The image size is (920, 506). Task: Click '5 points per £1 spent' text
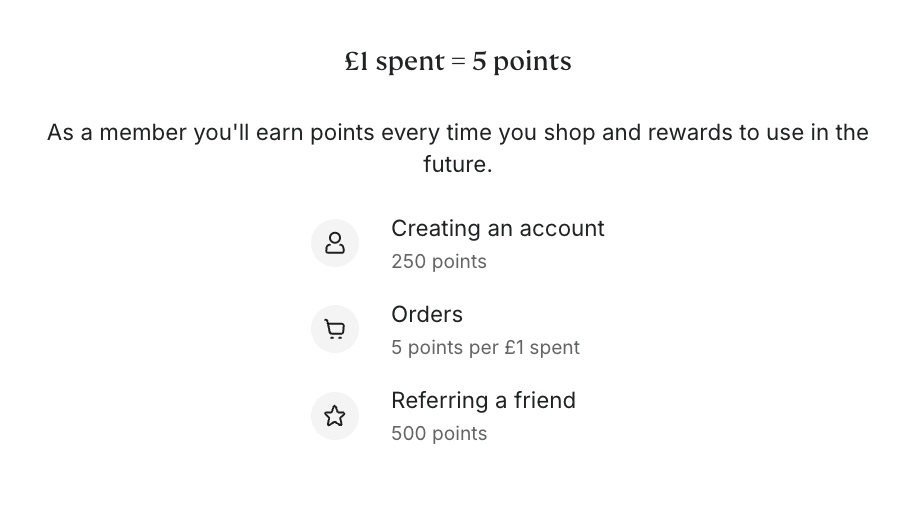pos(485,348)
